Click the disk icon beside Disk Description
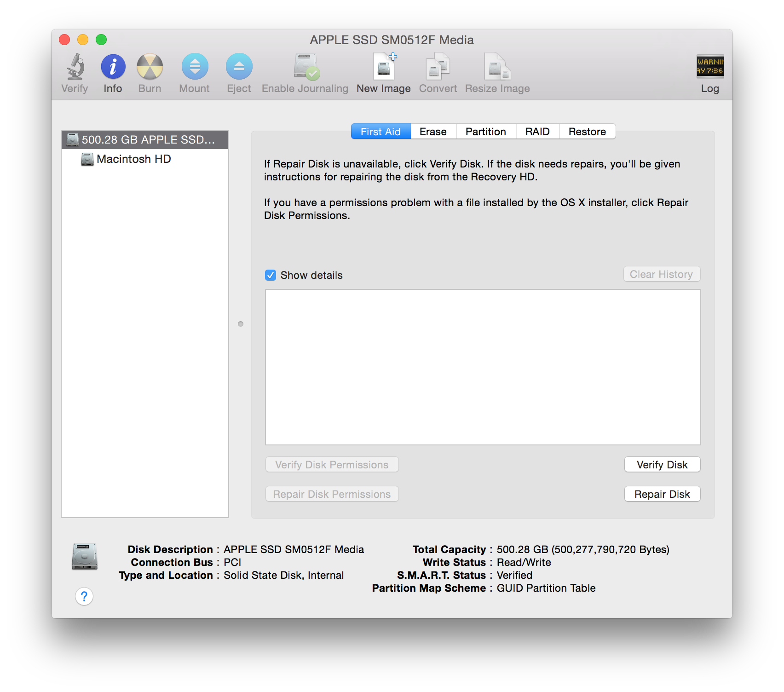784x692 pixels. point(85,557)
